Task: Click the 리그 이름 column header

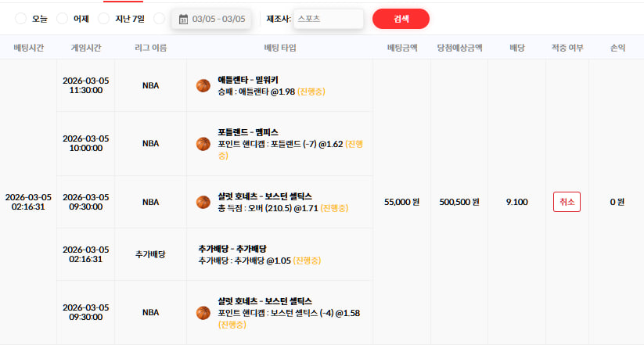Action: [151, 48]
